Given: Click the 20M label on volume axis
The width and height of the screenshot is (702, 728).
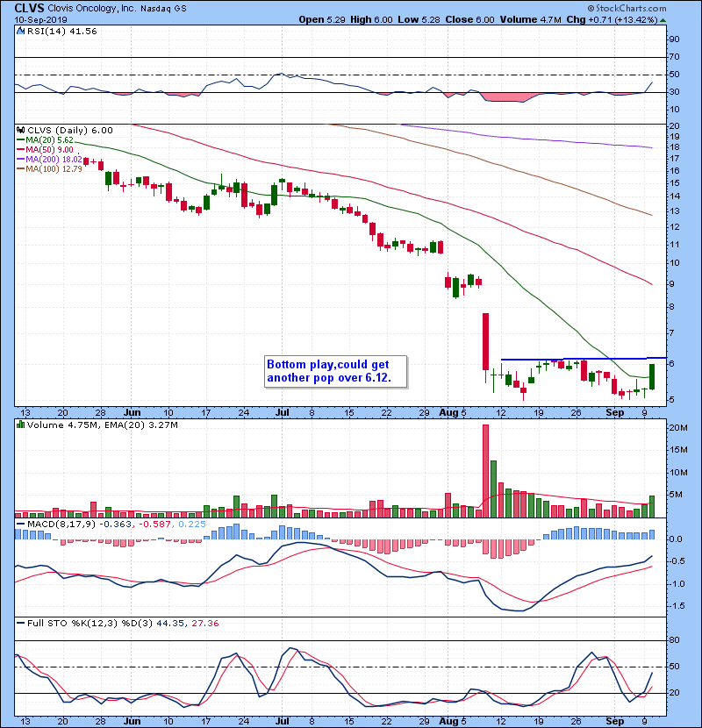Looking at the screenshot, I should coord(677,428).
